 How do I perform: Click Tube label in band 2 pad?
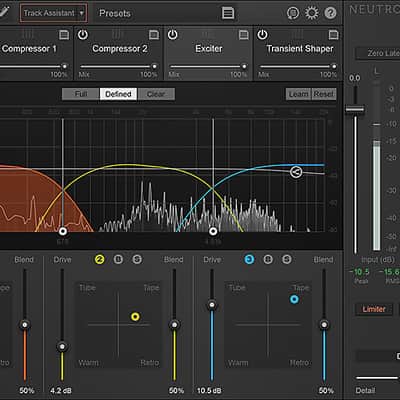click(87, 288)
